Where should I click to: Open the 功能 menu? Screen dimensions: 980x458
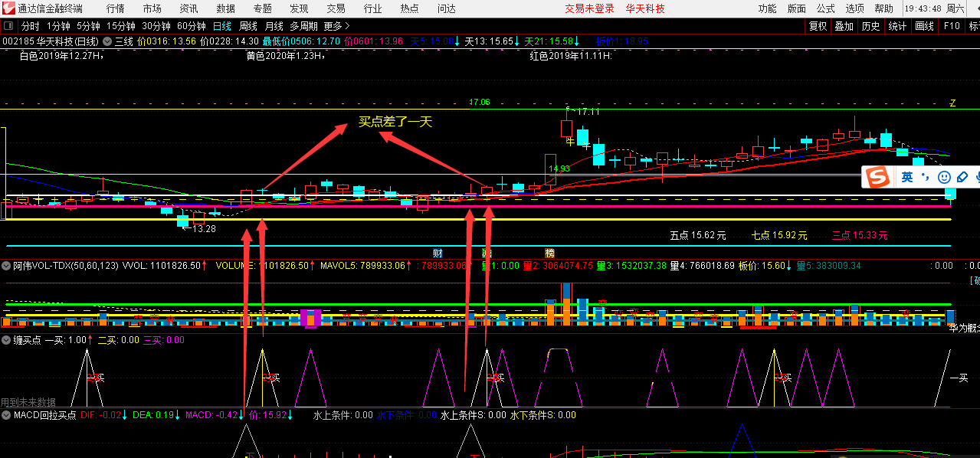(767, 8)
